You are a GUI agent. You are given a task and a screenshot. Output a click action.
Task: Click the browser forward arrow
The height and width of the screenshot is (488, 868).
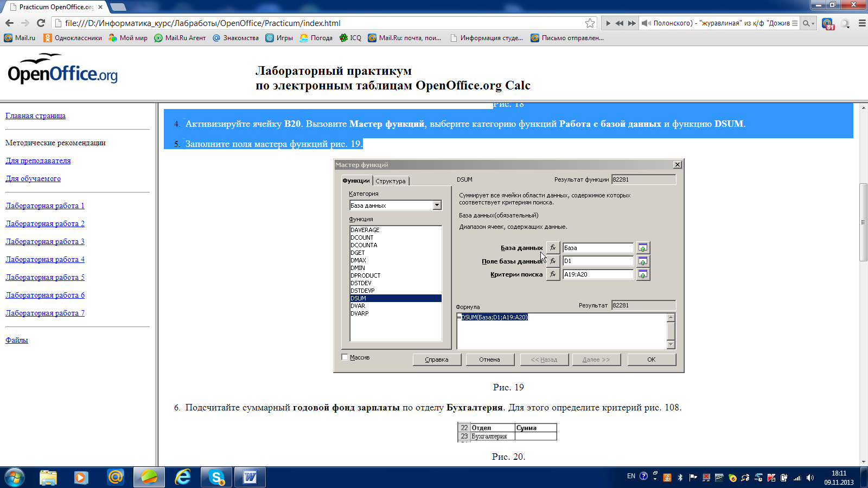[x=25, y=23]
